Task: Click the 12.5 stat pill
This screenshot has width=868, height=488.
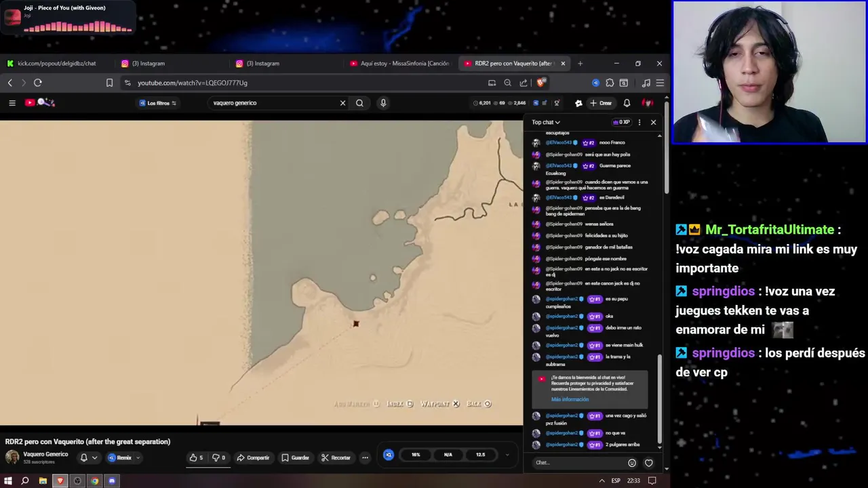Action: [x=480, y=455]
